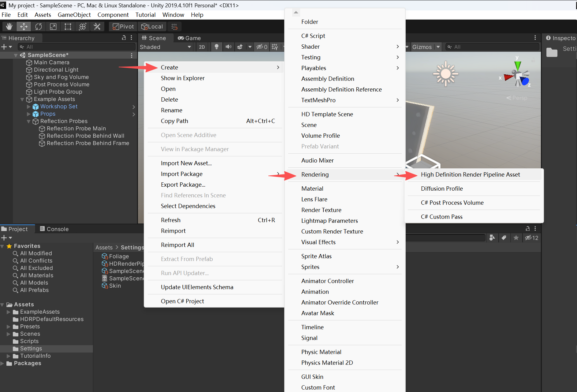
Task: Collapse the Example Assets tree node
Action: tap(22, 99)
